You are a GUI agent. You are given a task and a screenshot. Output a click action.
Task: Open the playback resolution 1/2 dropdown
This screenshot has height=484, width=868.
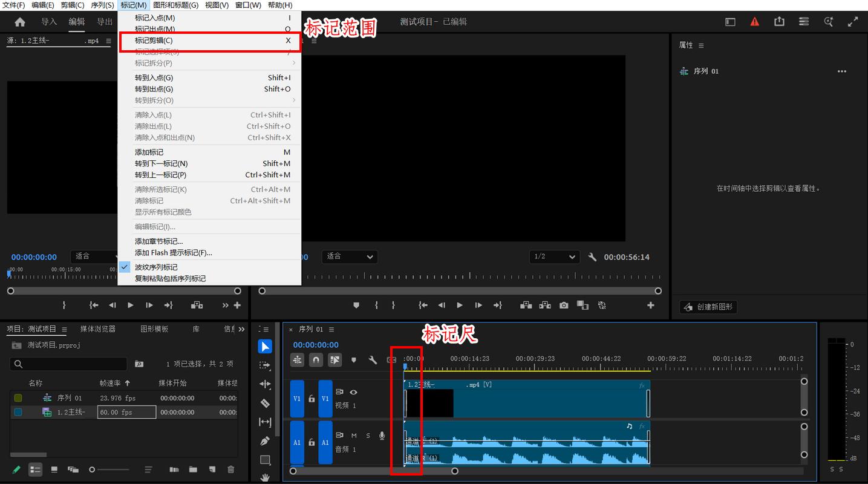(554, 257)
